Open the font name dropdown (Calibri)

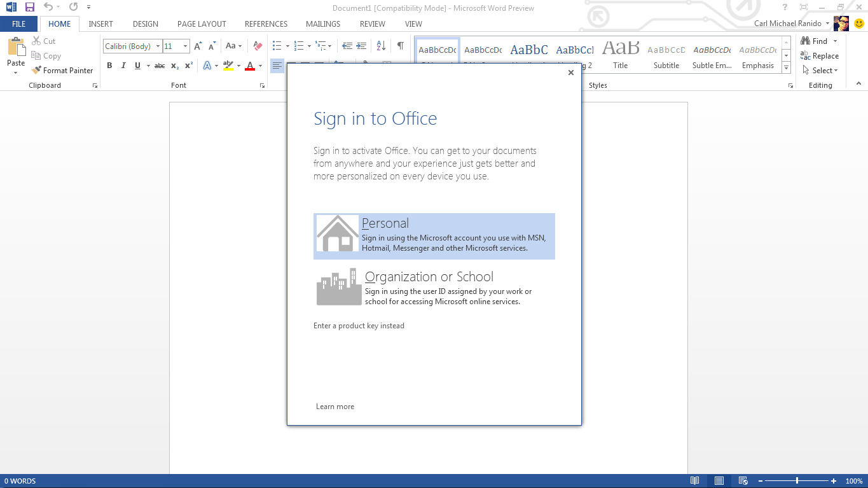tap(158, 46)
